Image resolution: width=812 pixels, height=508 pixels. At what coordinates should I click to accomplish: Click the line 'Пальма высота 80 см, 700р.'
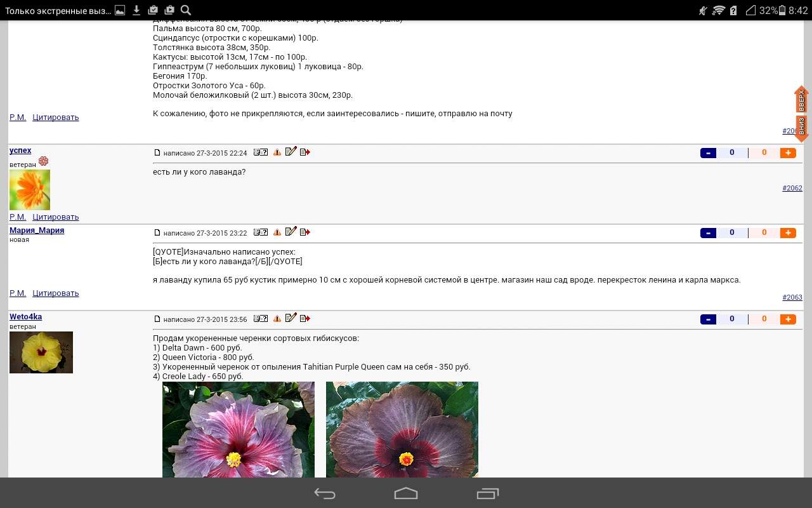207,29
